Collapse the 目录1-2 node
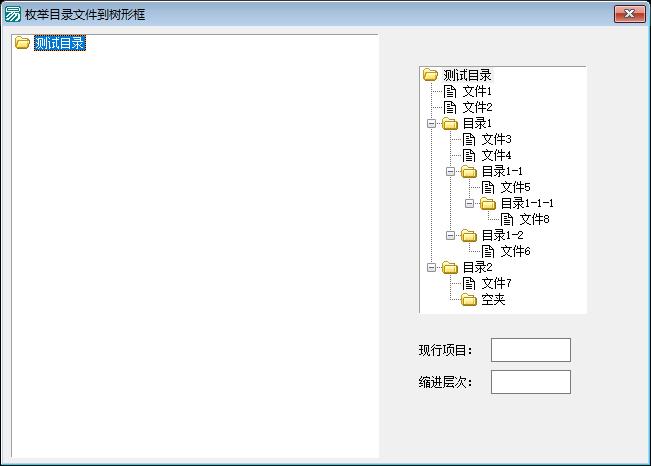Image resolution: width=651 pixels, height=466 pixels. 450,236
